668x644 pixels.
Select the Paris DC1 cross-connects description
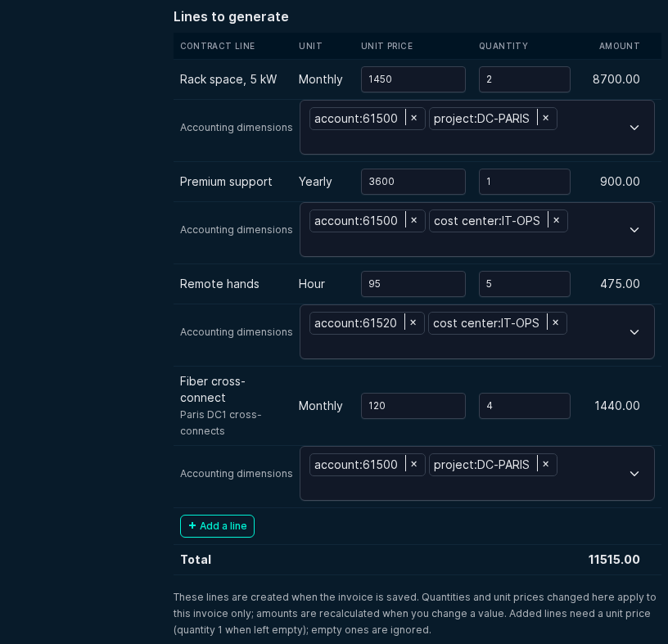pyautogui.click(x=221, y=422)
